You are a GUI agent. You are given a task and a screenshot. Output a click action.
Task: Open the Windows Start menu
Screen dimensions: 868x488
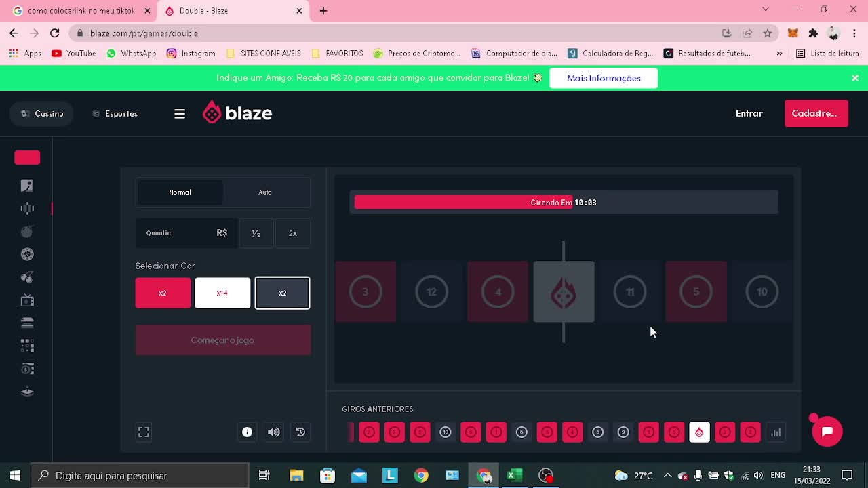(x=16, y=475)
